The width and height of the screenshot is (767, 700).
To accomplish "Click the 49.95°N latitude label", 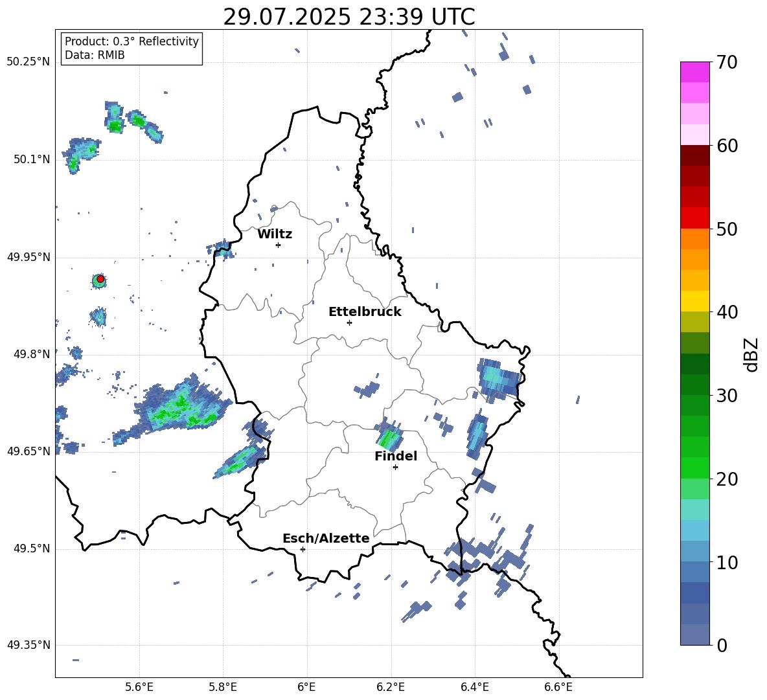I will click(28, 256).
